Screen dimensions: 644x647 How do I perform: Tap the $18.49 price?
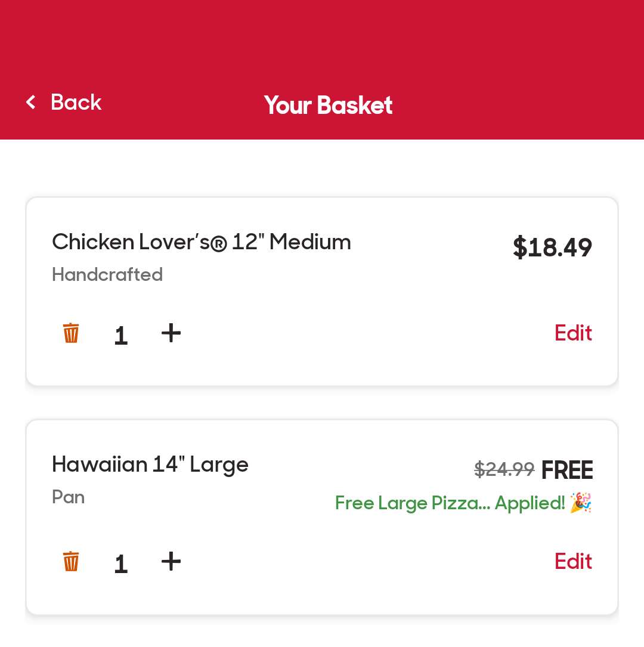(552, 247)
